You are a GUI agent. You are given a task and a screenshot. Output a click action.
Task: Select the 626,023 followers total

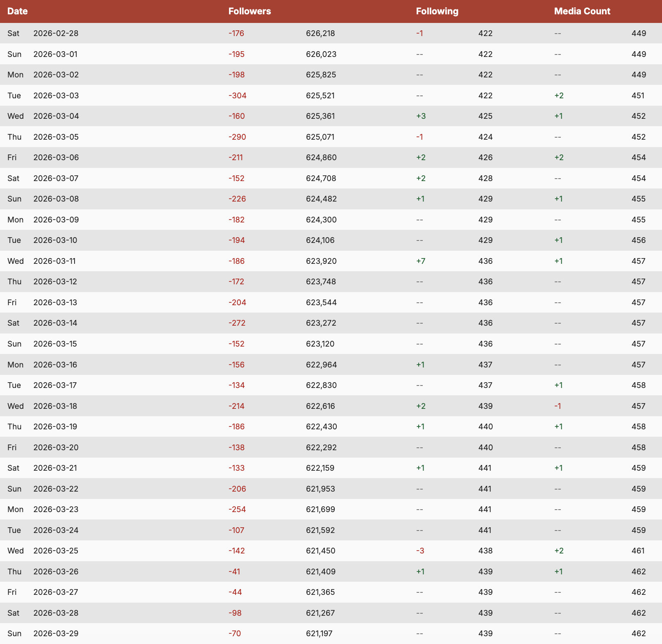tap(321, 54)
